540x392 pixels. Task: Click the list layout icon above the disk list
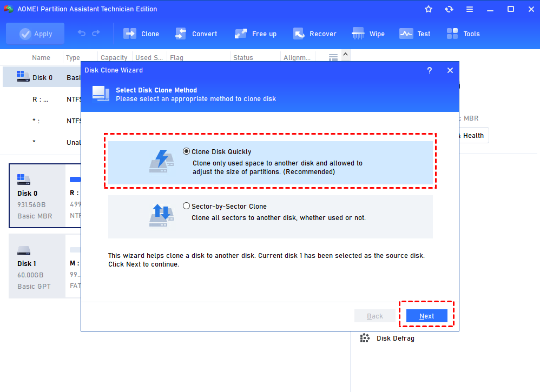tap(333, 57)
